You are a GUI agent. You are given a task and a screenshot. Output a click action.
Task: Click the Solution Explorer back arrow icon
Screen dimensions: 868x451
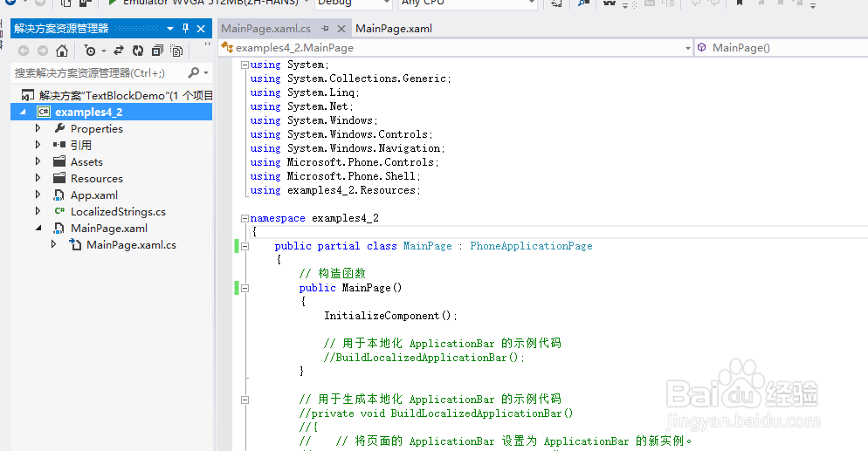coord(24,51)
